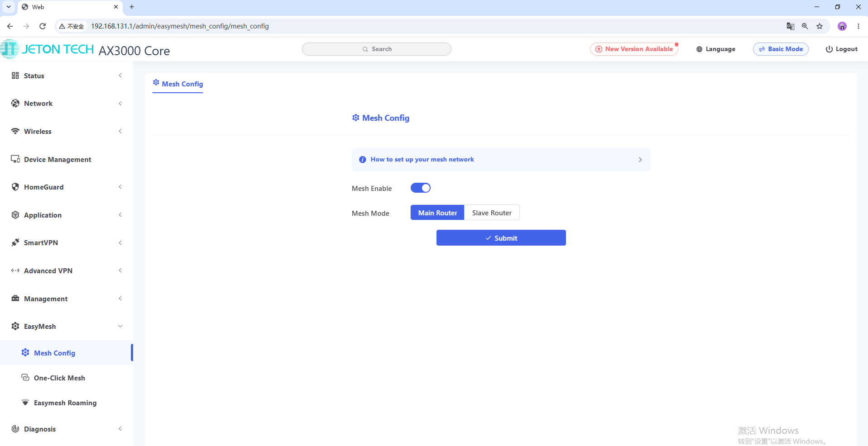The image size is (868, 446).
Task: Select Main Router mesh mode
Action: [437, 213]
